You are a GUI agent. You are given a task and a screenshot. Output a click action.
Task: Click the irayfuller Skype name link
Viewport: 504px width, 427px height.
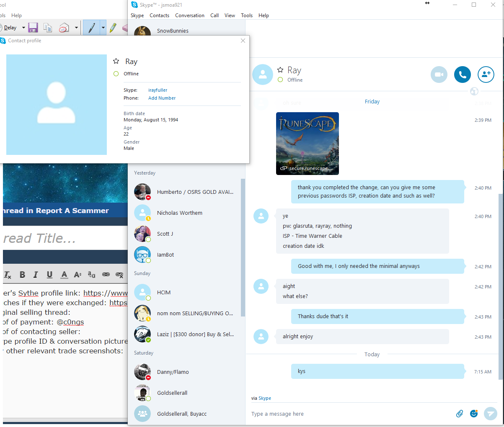click(158, 90)
